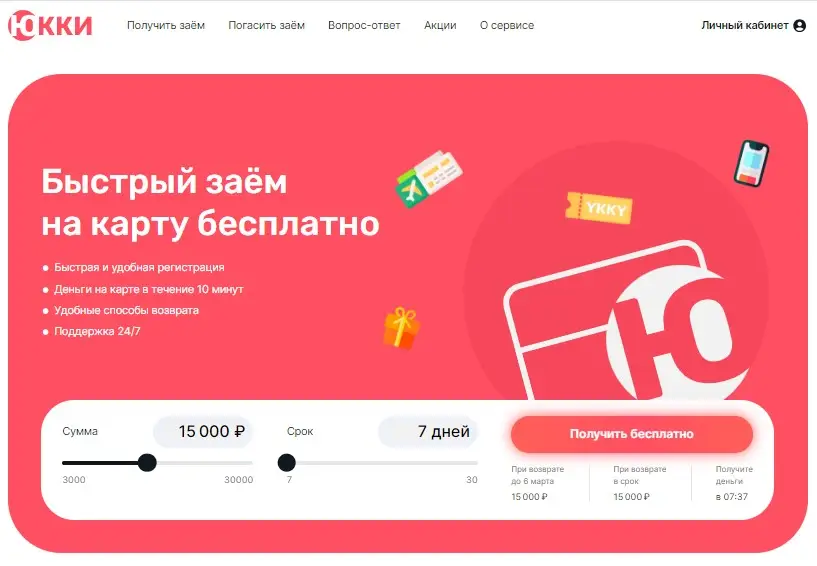Viewport: 817px width, 566px height.
Task: Click the Получить бесплатно button
Action: point(632,434)
